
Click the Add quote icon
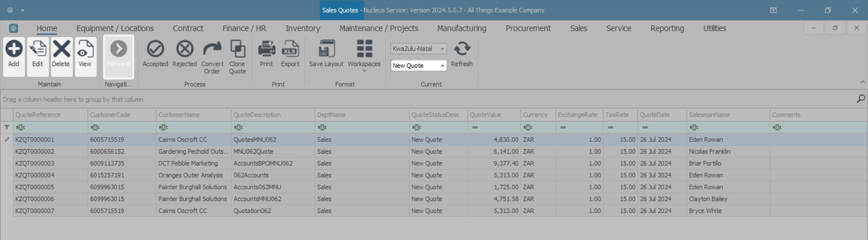(x=14, y=49)
